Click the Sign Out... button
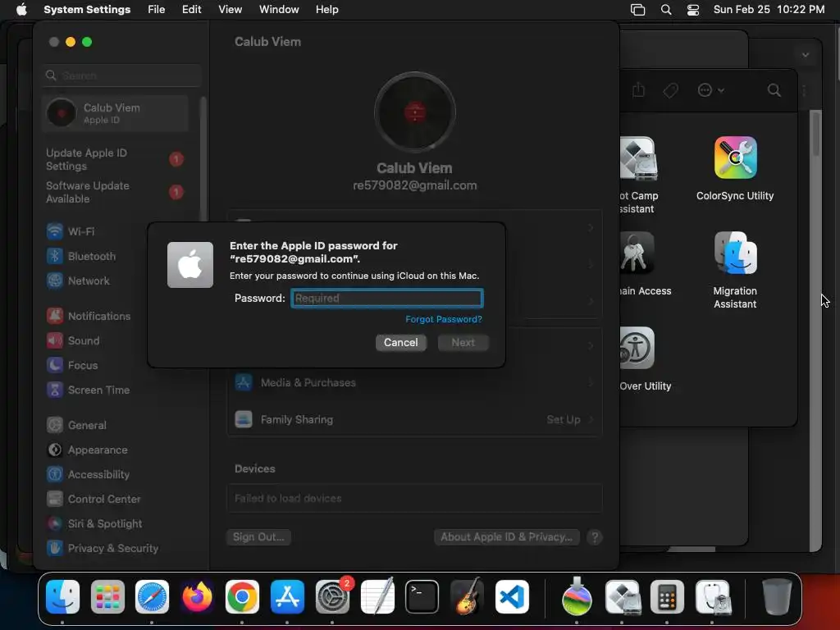The width and height of the screenshot is (840, 630). point(258,536)
